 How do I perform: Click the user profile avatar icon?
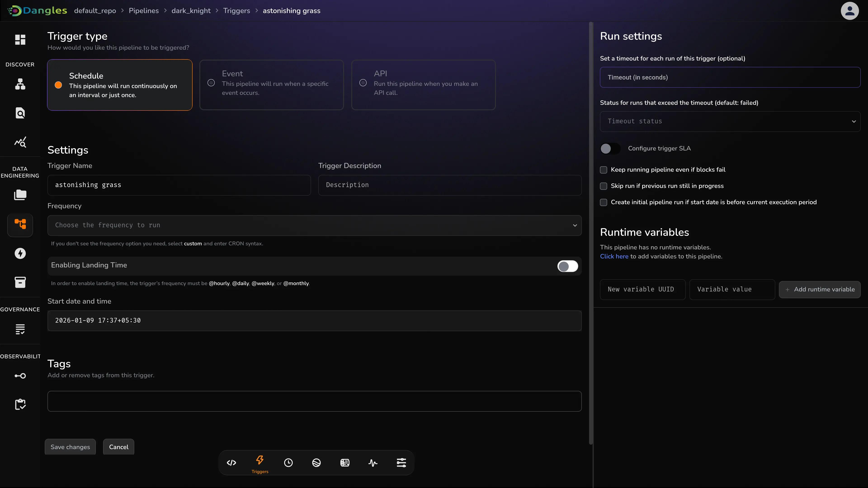pyautogui.click(x=849, y=11)
